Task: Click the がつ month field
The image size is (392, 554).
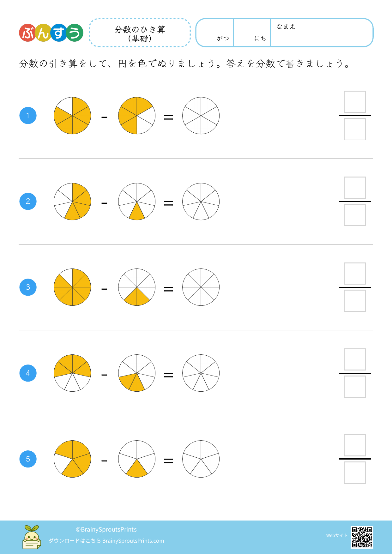Action: (215, 33)
